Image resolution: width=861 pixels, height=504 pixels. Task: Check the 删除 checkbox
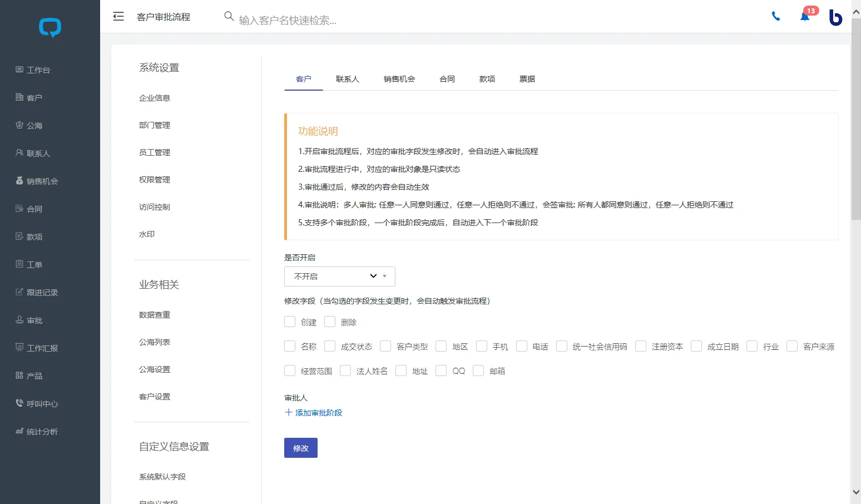[x=330, y=322]
